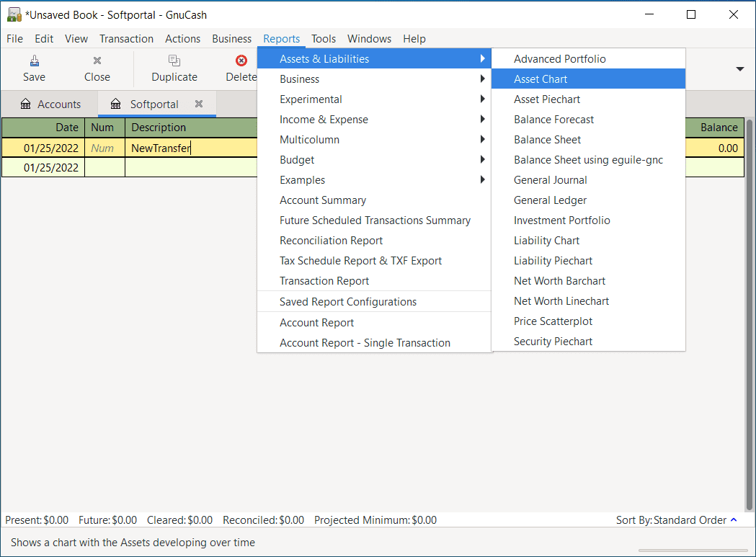Screen dimensions: 756x557
Task: Click the Duplicate transaction icon
Action: click(174, 61)
